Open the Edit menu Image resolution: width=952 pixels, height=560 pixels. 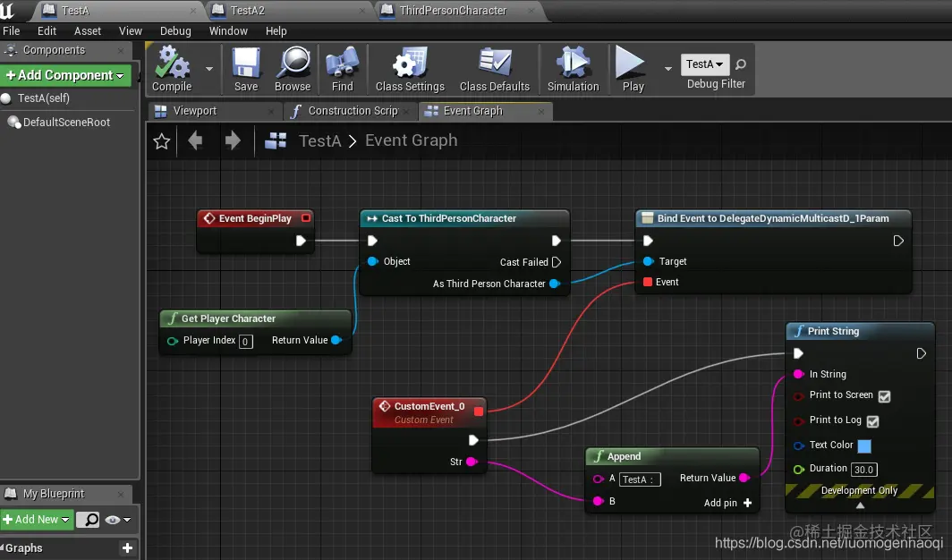47,31
